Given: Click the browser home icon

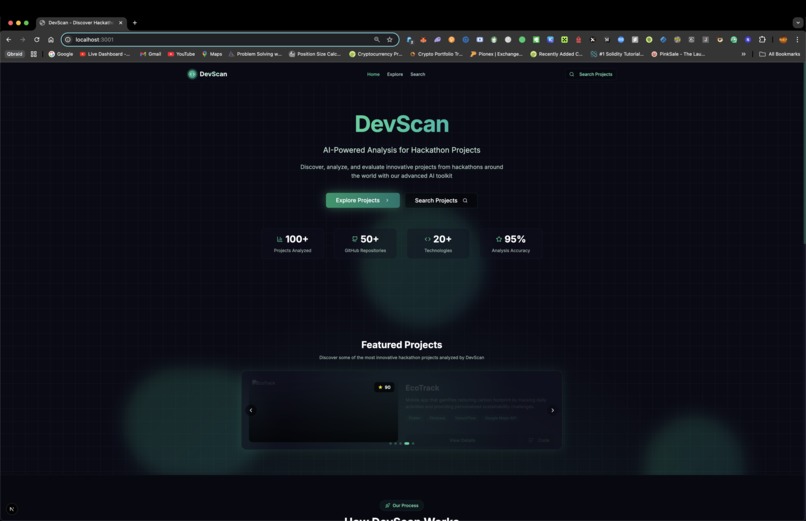Looking at the screenshot, I should pos(51,40).
